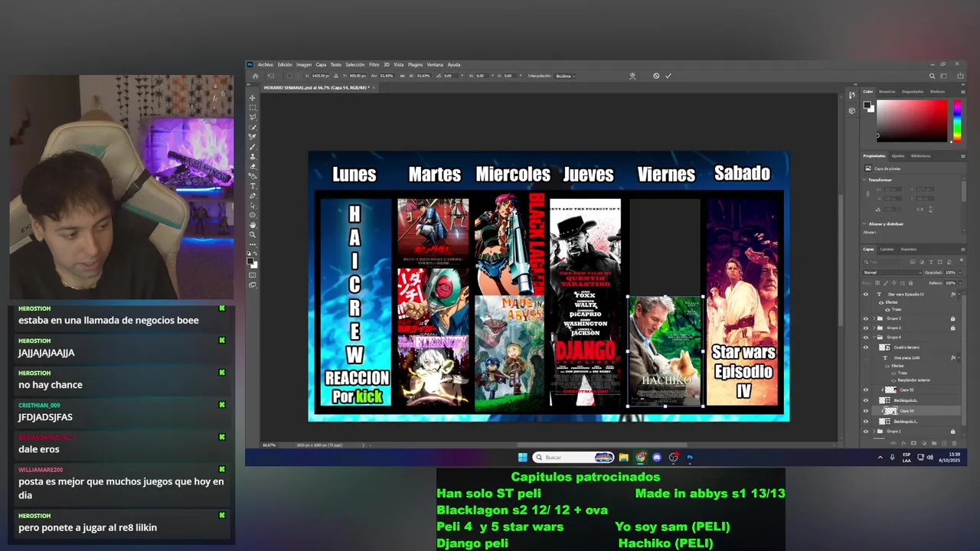
Task: Open the Windows Start button
Action: [522, 457]
